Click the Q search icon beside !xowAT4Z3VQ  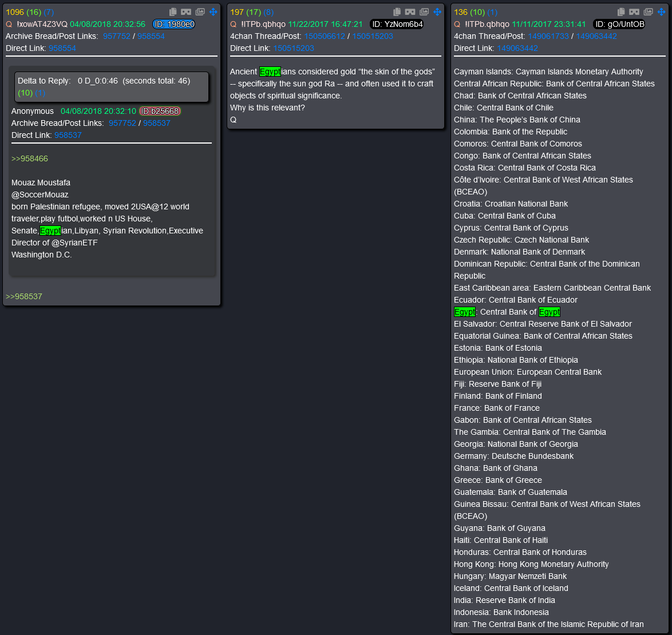coord(9,25)
